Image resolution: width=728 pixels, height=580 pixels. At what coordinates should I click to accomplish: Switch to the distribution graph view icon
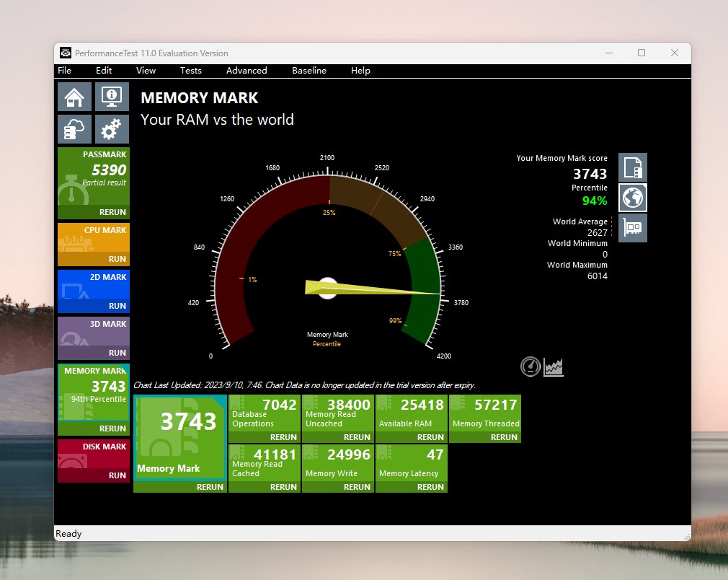click(554, 366)
